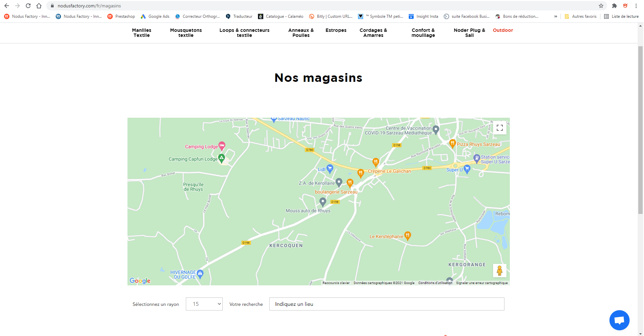This screenshot has width=644, height=336.
Task: Open the Correcteur Orthogr... bookmark
Action: point(198,16)
